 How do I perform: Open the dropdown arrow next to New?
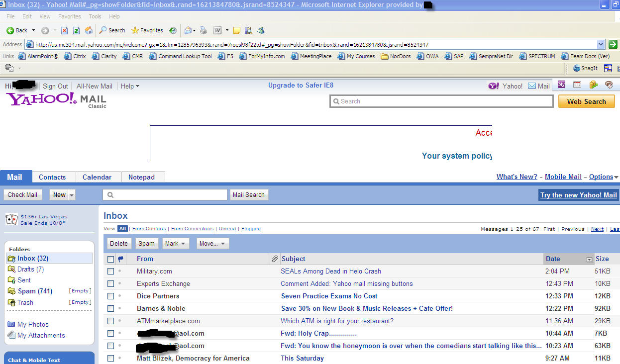tap(71, 194)
